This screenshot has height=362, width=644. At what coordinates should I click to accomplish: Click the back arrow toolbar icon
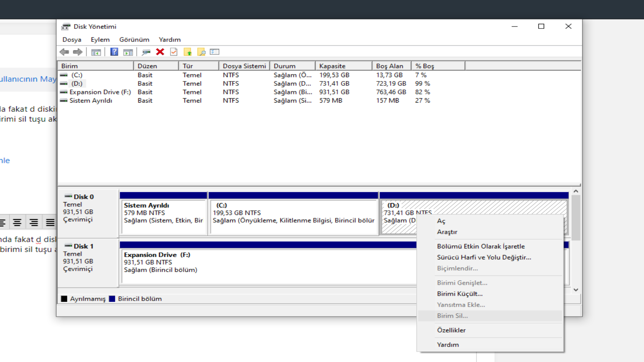click(64, 52)
